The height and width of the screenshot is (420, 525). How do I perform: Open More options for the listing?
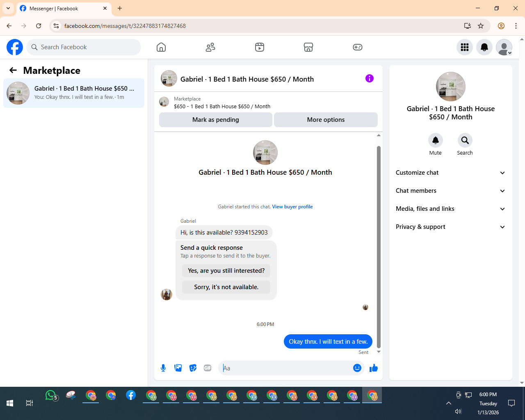326,120
